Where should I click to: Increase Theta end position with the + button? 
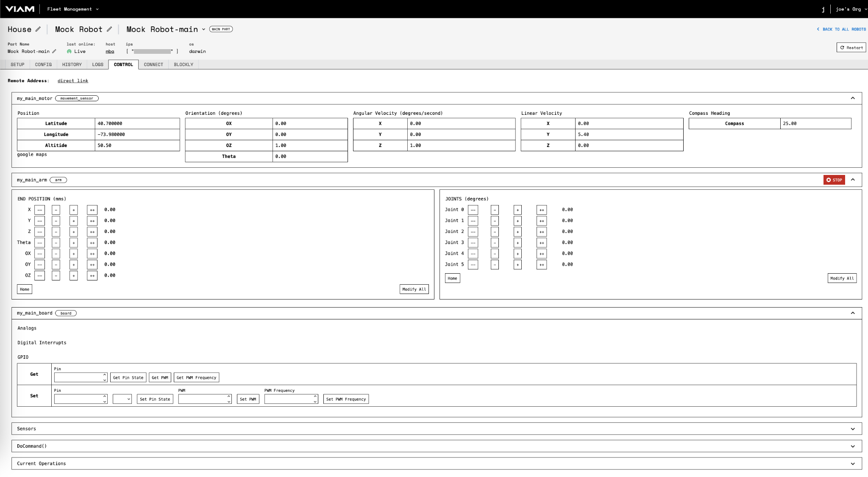73,242
